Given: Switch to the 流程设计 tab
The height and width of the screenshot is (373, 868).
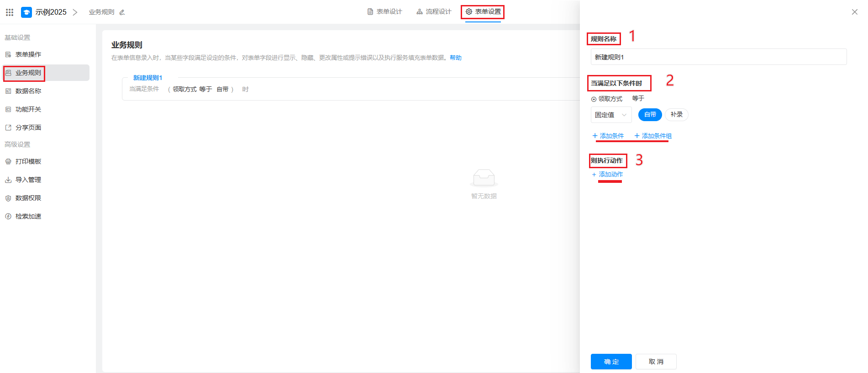Looking at the screenshot, I should coord(434,12).
